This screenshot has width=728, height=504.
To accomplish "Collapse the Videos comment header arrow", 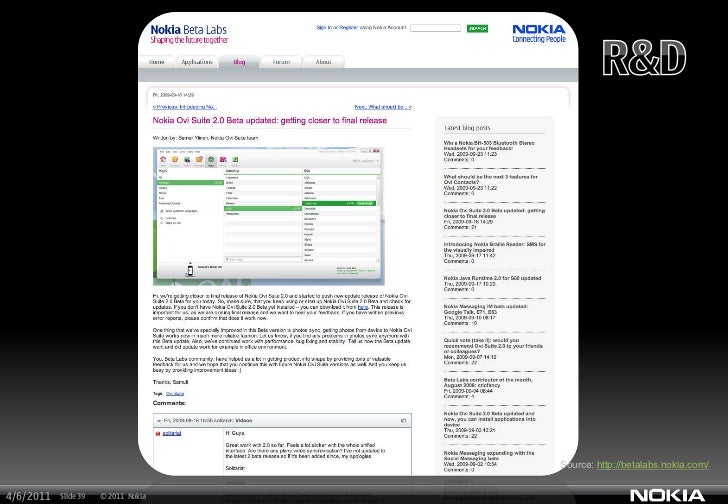I will coord(159,421).
